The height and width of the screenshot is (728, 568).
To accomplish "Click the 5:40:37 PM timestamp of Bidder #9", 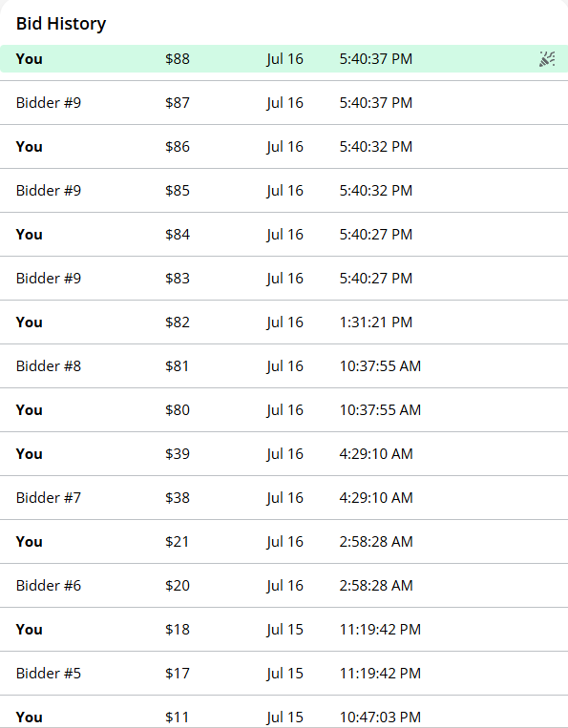I will click(x=376, y=103).
